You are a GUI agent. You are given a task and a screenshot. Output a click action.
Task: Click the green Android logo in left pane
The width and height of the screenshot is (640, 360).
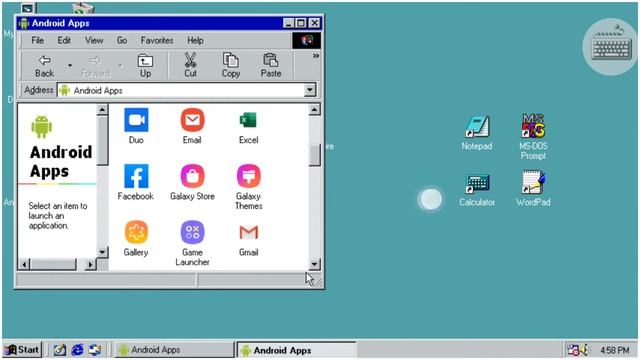[x=42, y=127]
